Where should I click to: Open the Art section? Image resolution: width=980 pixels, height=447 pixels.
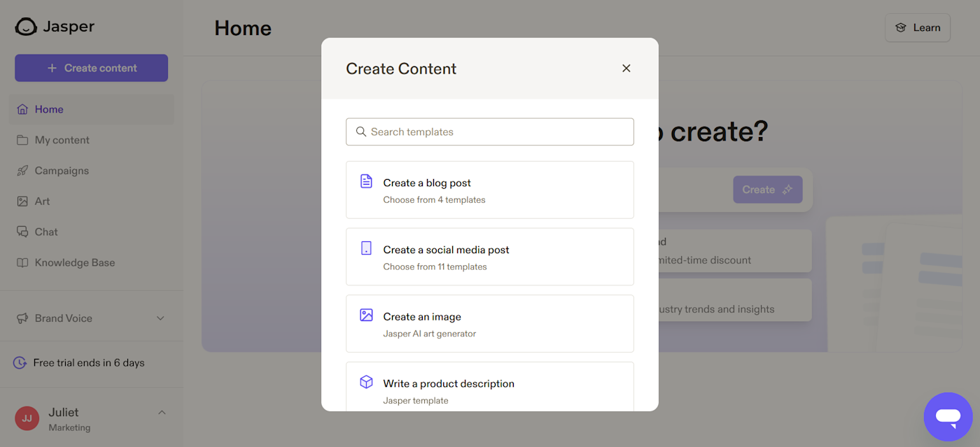91,201
